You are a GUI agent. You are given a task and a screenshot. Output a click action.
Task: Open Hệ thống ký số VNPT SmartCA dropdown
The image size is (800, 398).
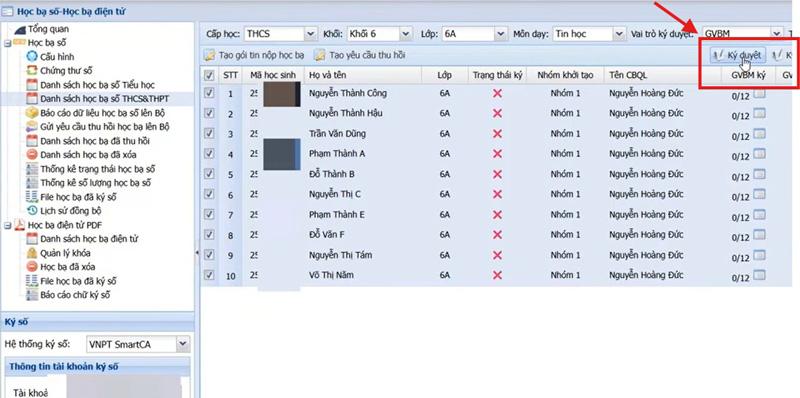(x=183, y=344)
